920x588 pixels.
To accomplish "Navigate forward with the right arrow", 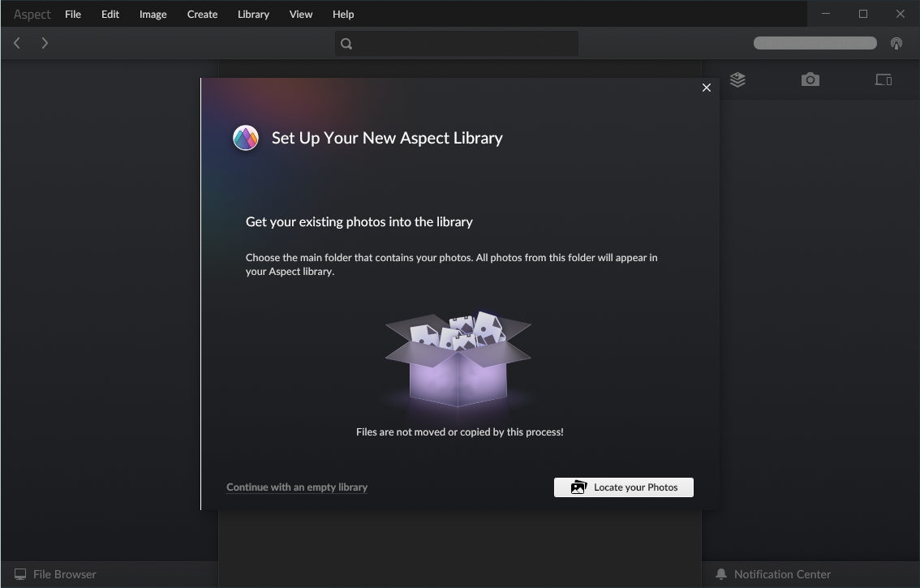I will click(x=45, y=43).
